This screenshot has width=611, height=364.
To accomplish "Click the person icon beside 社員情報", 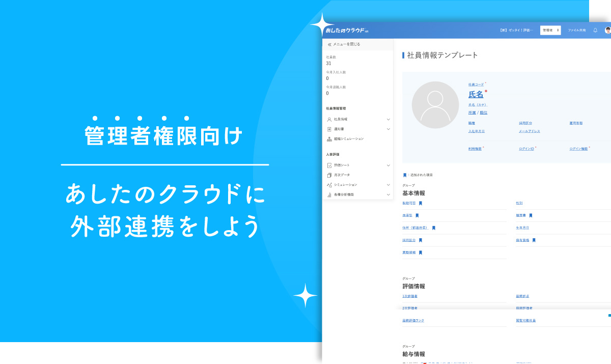I will coord(329,119).
